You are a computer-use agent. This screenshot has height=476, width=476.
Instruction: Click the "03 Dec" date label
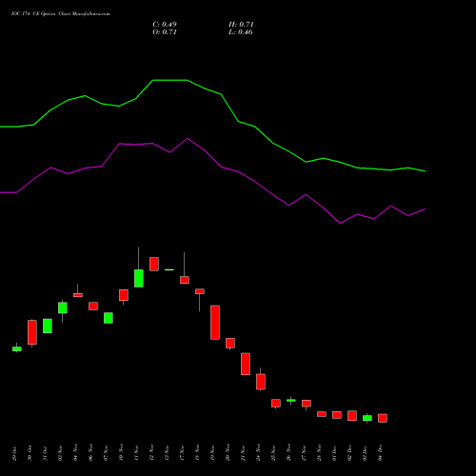point(365,453)
